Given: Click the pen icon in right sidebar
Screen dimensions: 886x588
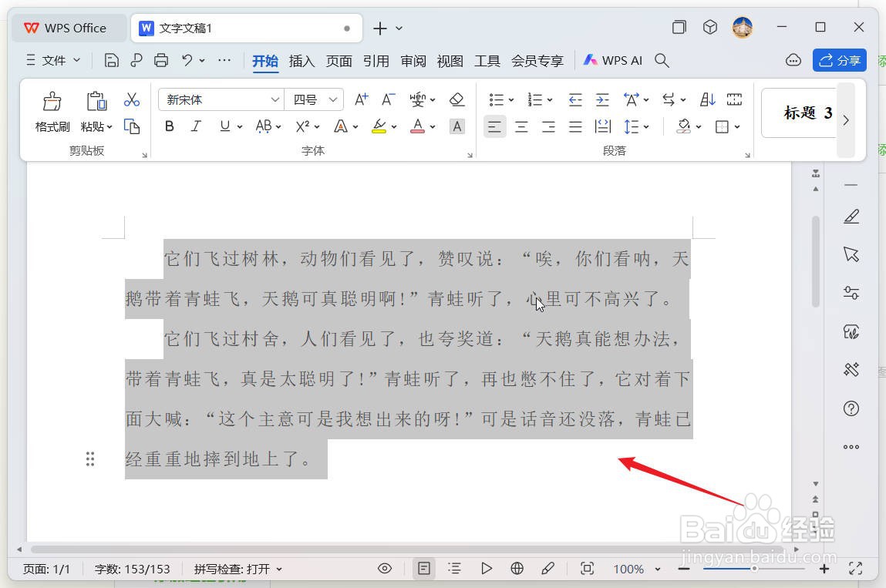Looking at the screenshot, I should (x=851, y=217).
